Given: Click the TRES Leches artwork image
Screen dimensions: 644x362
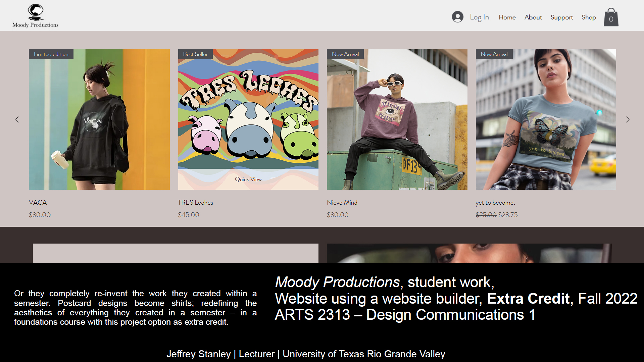Looking at the screenshot, I should pyautogui.click(x=248, y=111).
